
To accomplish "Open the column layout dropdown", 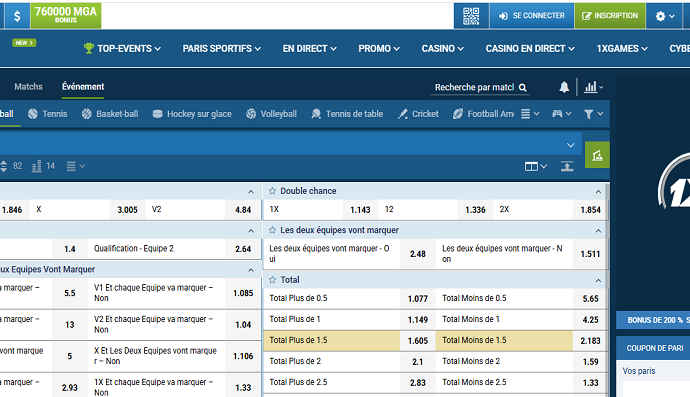I will tap(536, 166).
